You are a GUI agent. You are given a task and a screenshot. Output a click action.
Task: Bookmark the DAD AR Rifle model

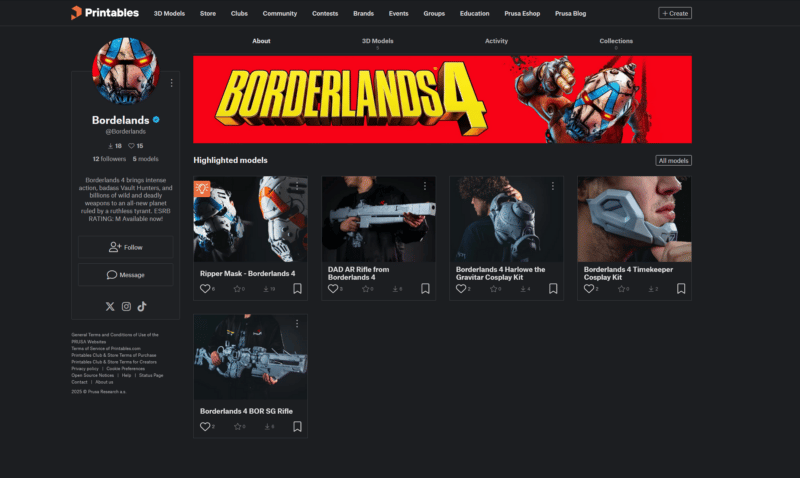(x=425, y=289)
